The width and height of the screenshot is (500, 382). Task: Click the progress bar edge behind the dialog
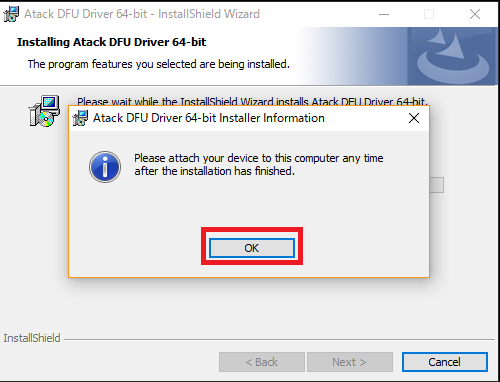click(437, 185)
